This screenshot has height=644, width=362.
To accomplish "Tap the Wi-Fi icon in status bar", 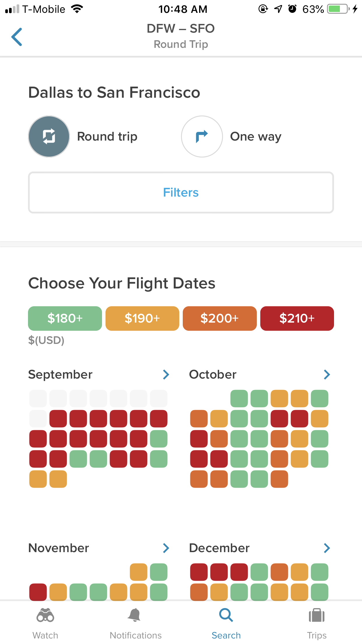I will 77,9.
